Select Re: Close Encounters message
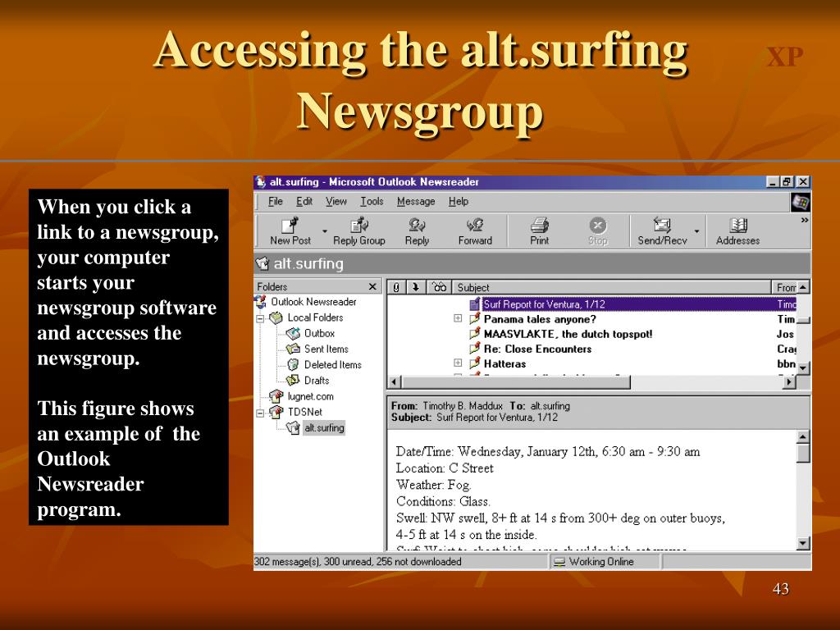 coord(537,349)
